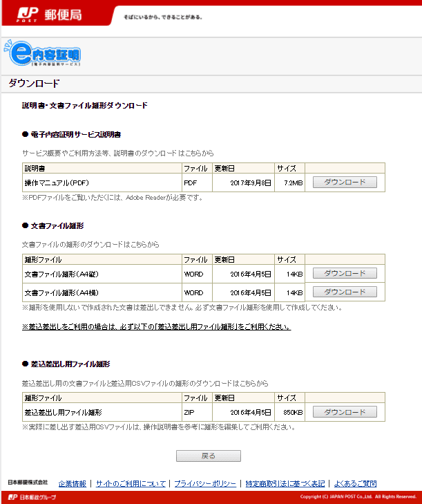Click the JP Post 郵便局 logo
The image size is (422, 504).
(x=46, y=15)
